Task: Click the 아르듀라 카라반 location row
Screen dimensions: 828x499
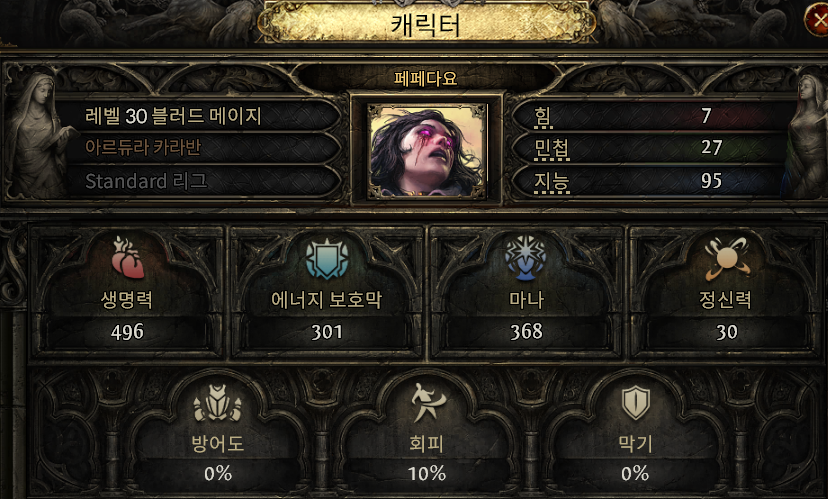Action: click(198, 147)
